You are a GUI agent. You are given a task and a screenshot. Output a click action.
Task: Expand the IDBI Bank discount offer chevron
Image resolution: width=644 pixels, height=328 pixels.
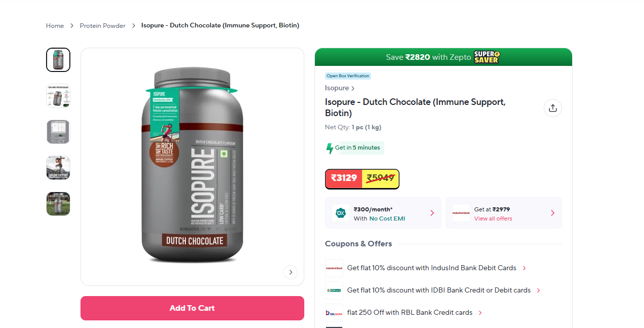[x=538, y=290]
